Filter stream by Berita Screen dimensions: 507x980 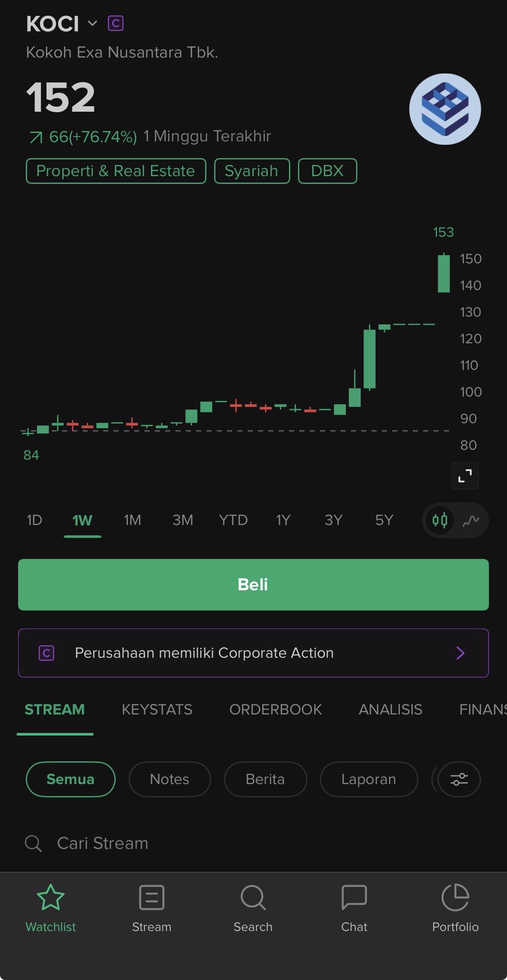pyautogui.click(x=265, y=779)
